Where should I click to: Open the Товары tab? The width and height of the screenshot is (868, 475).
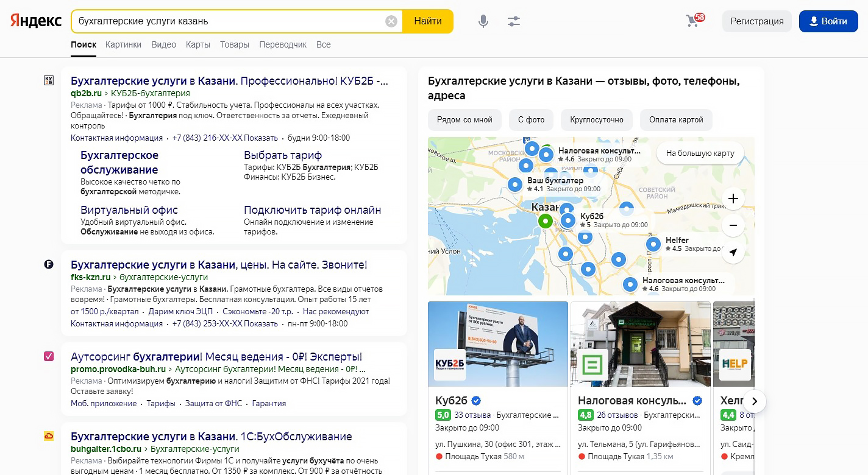click(235, 44)
